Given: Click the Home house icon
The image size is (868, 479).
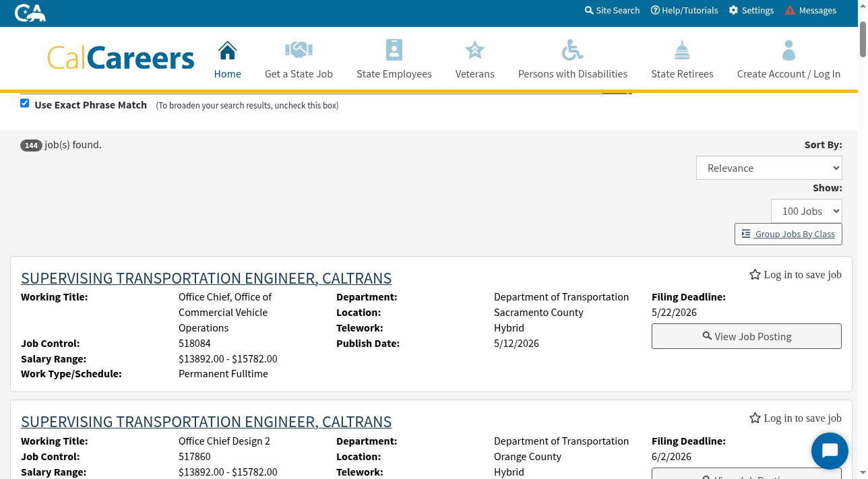Looking at the screenshot, I should click(x=228, y=51).
